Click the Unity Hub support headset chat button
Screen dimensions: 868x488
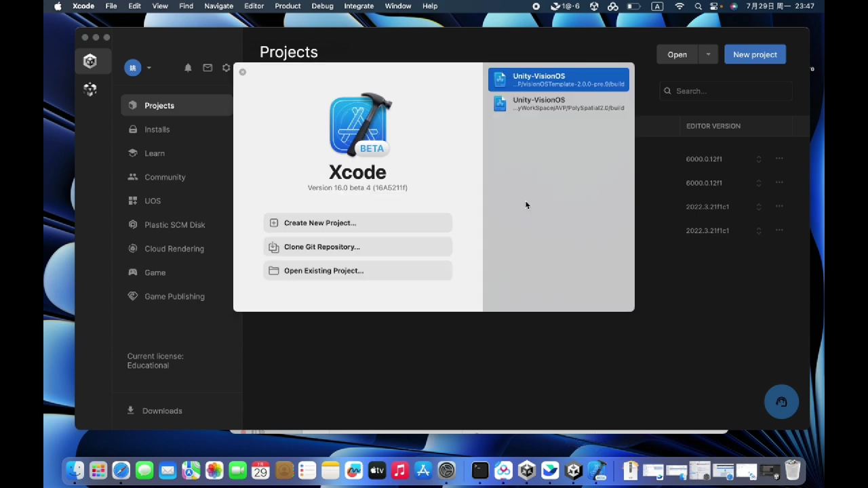coord(781,402)
